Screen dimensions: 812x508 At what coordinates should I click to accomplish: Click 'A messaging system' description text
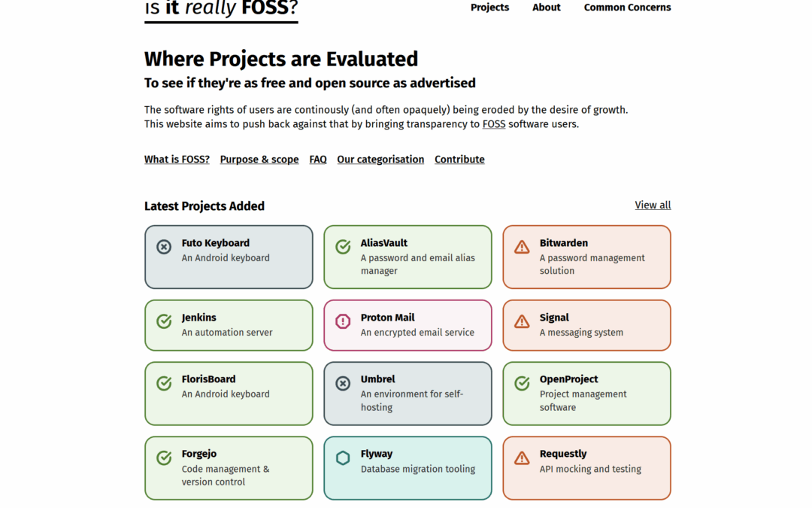[x=581, y=333]
